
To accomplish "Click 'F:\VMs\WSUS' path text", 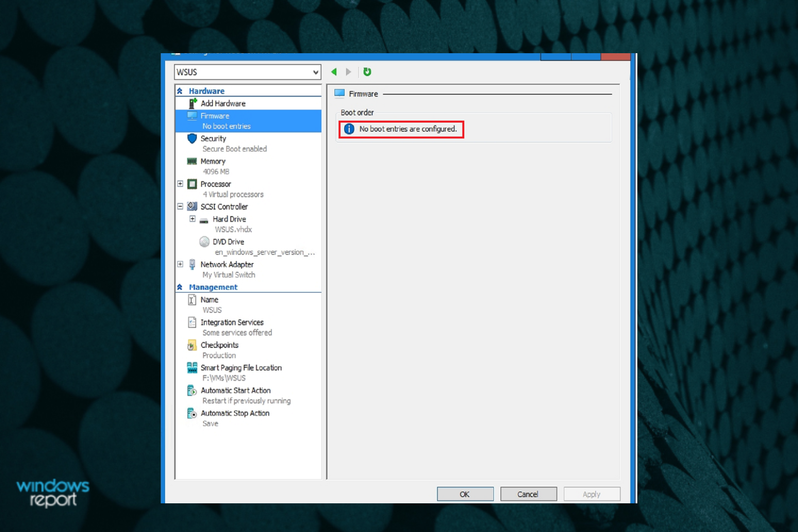I will point(224,378).
